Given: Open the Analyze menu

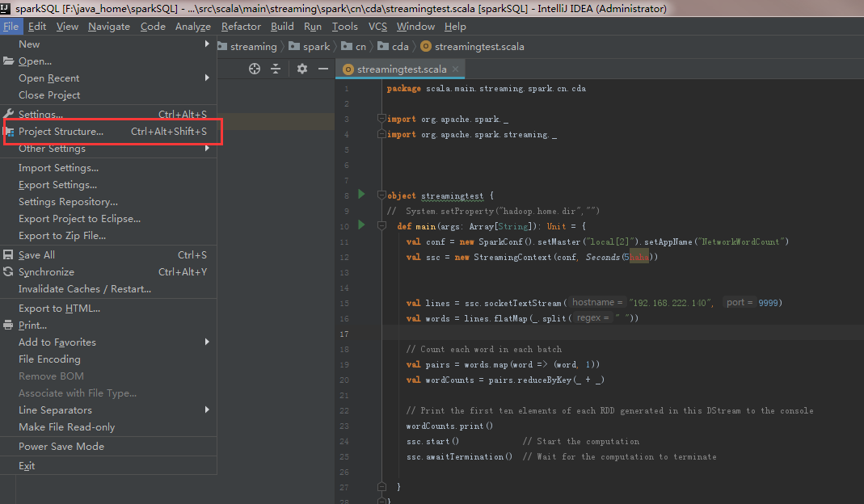Looking at the screenshot, I should (193, 27).
